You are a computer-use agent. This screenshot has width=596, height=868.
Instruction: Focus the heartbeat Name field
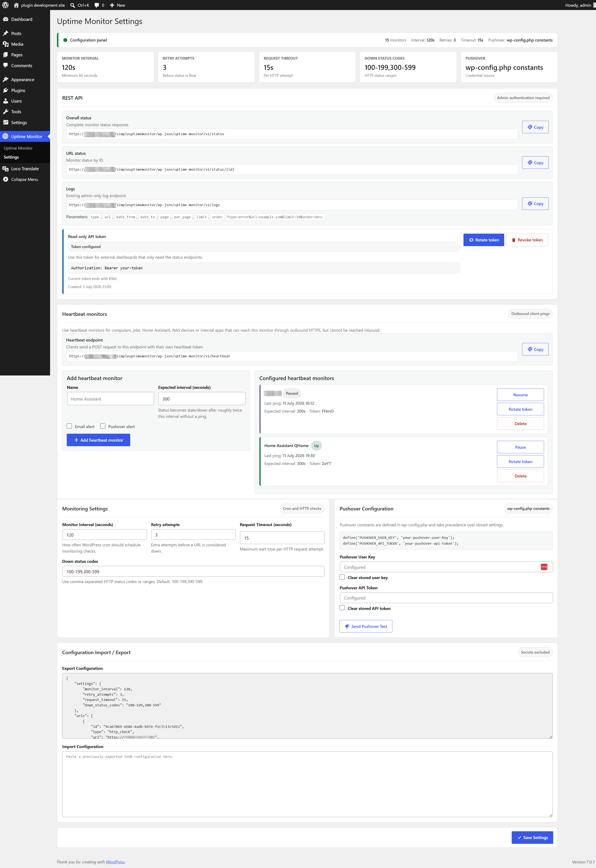pyautogui.click(x=110, y=398)
